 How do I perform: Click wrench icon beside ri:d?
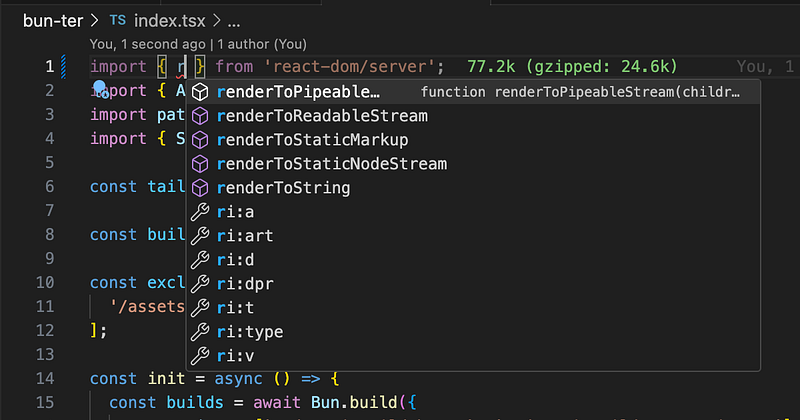coord(200,260)
